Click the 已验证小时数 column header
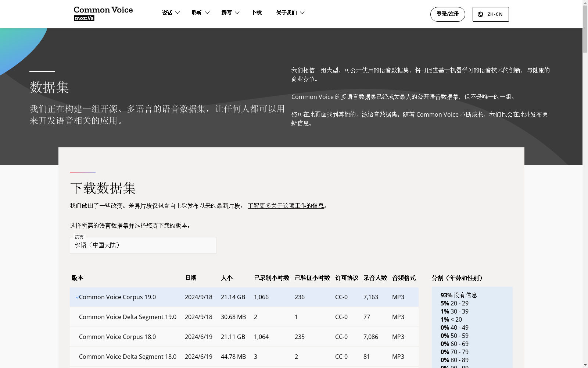Viewport: 588px width, 368px height. tap(312, 278)
